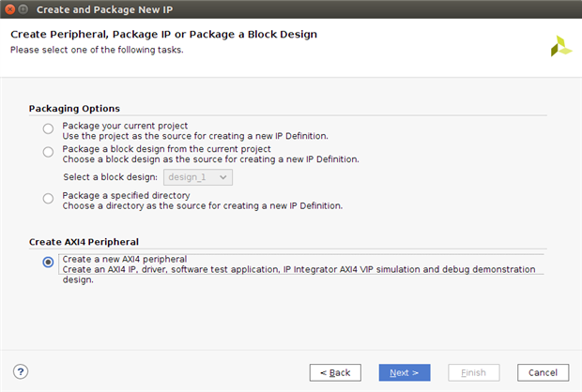Image resolution: width=582 pixels, height=392 pixels.
Task: Click 'Use the project as the source' description
Action: (194, 136)
